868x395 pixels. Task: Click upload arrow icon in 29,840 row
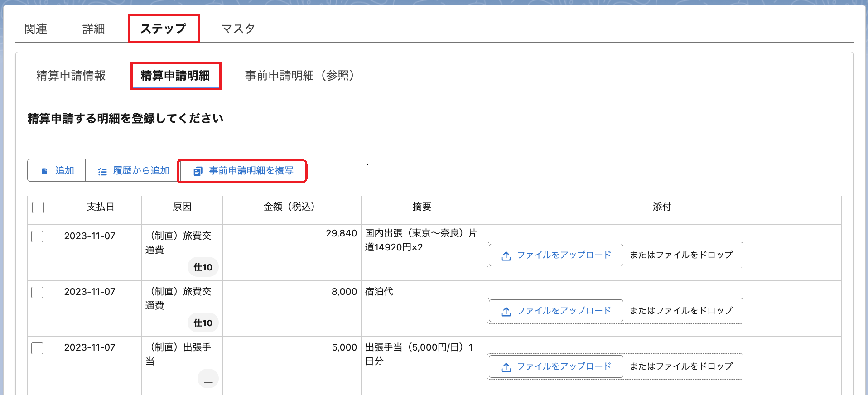pos(506,256)
